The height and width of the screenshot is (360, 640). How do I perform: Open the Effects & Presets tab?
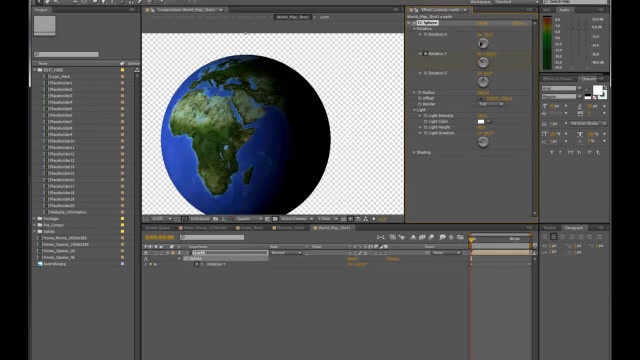click(x=558, y=79)
